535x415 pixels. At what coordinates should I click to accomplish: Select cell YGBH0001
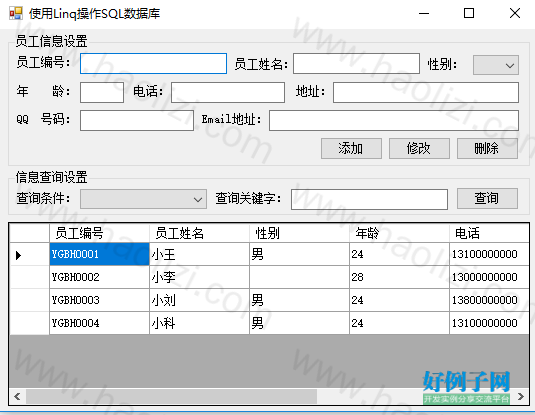click(99, 254)
